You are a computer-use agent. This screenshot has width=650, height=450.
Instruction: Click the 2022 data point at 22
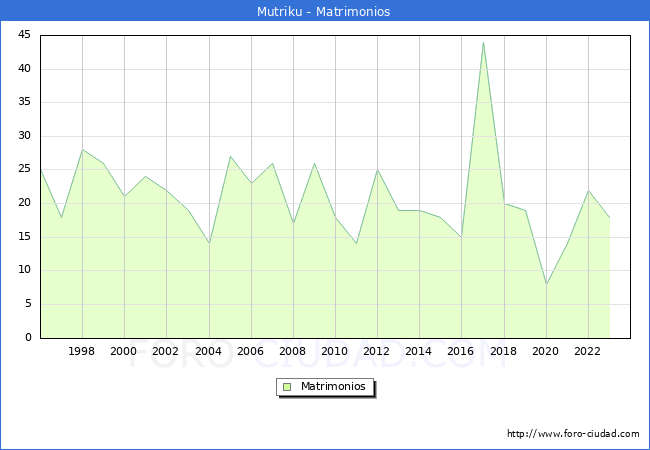(x=588, y=190)
